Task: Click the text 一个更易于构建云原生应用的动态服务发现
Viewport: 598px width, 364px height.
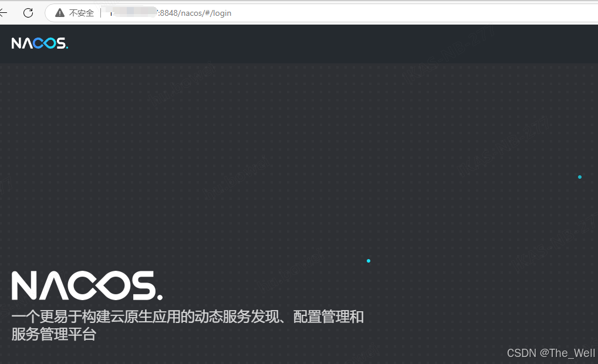Action: (x=146, y=317)
